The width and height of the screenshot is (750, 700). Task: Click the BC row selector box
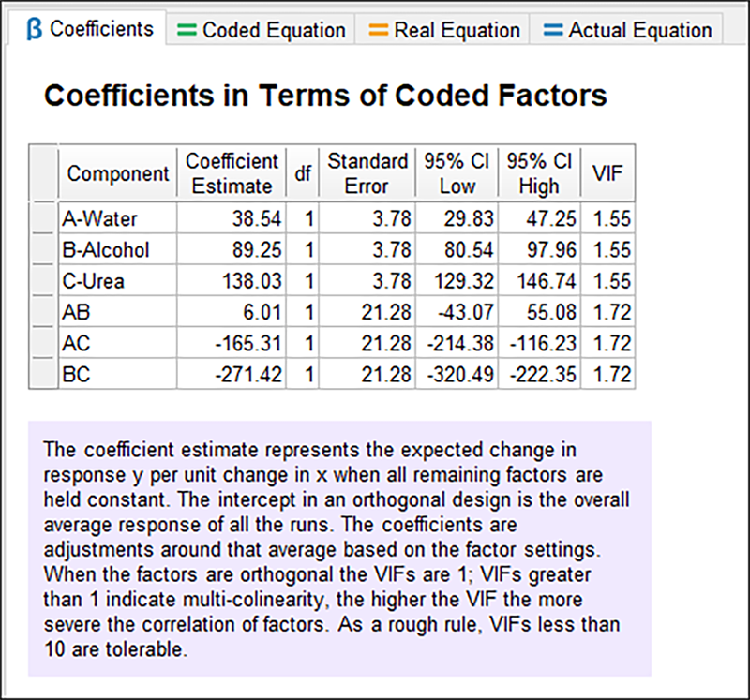coord(44,374)
